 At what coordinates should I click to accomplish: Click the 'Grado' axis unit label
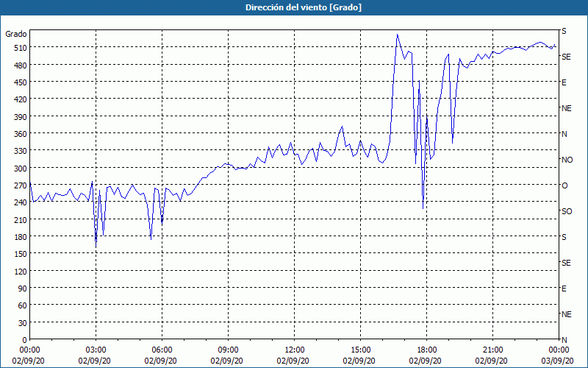[x=16, y=34]
